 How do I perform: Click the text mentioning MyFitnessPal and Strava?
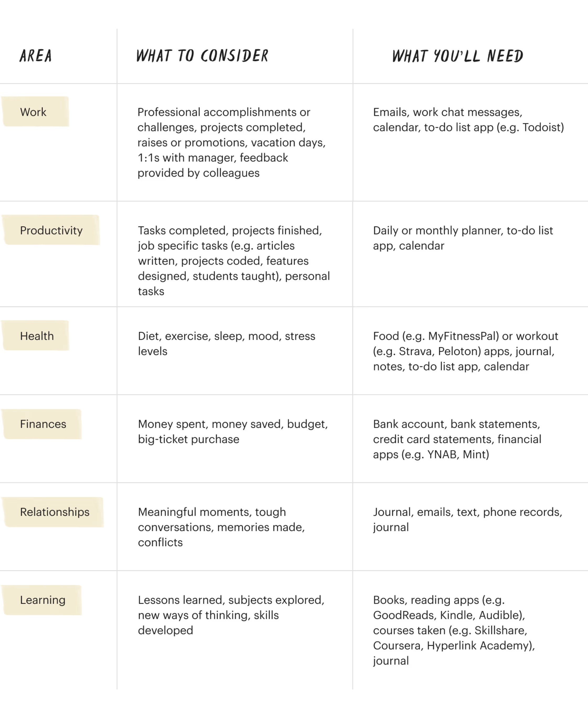[x=465, y=351]
